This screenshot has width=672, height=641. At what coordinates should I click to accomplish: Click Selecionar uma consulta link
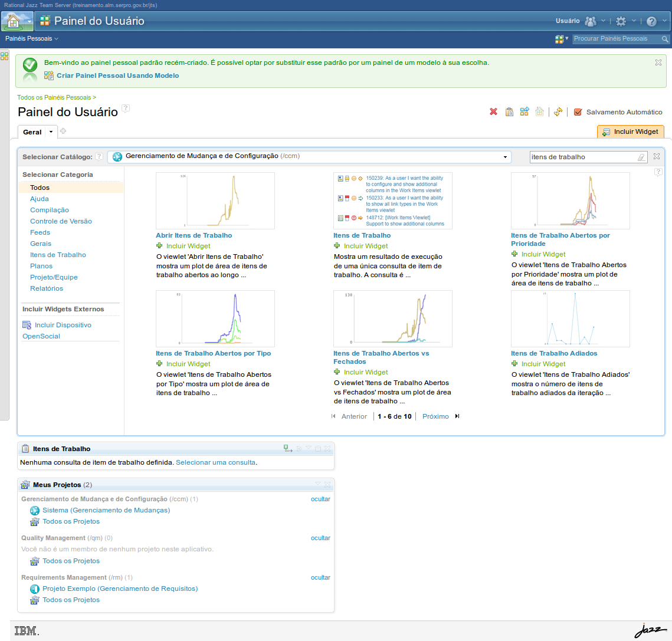tap(215, 462)
